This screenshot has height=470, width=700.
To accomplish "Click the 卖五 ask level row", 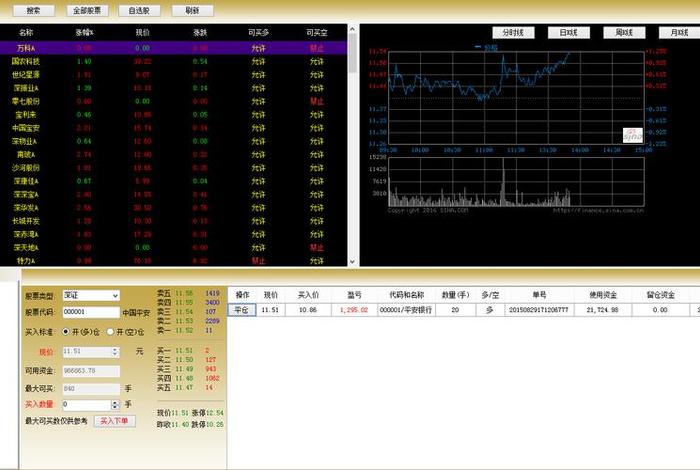I will 188,293.
